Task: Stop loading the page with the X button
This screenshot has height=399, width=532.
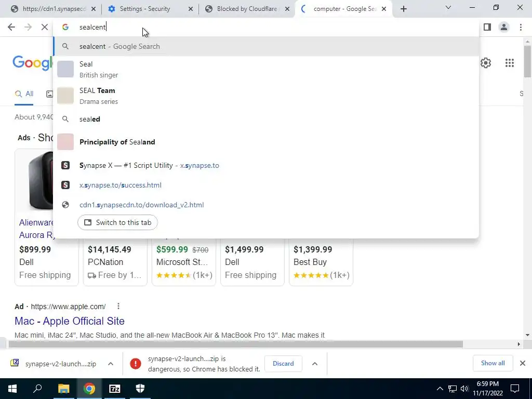Action: pos(45,27)
